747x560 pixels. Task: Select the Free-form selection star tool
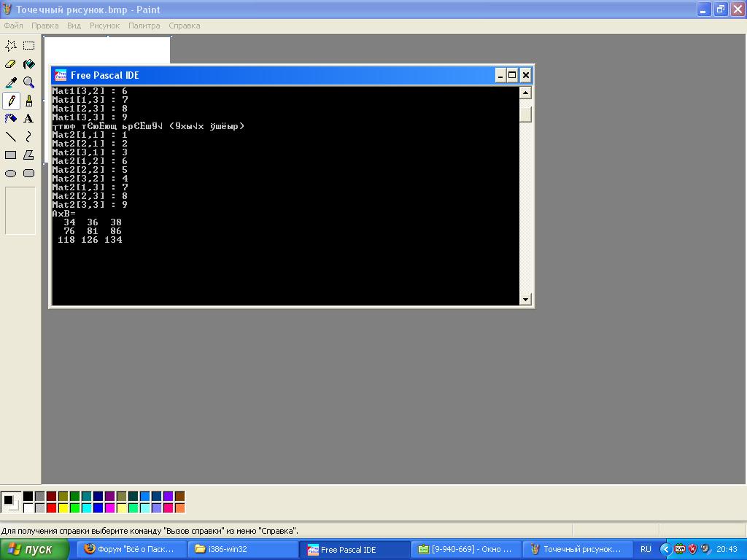point(11,46)
